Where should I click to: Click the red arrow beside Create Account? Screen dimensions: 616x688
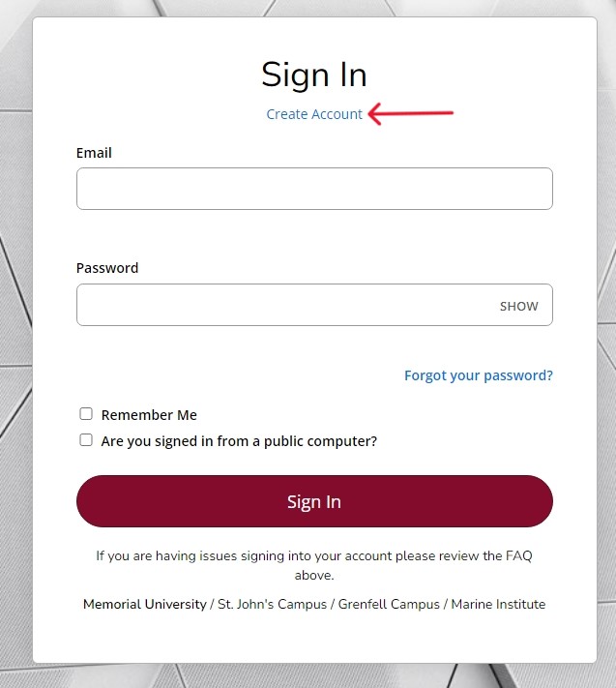point(411,115)
